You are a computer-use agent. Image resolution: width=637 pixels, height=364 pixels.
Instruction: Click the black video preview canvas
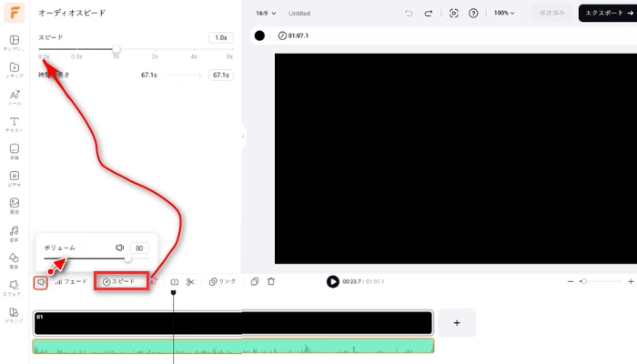point(456,158)
